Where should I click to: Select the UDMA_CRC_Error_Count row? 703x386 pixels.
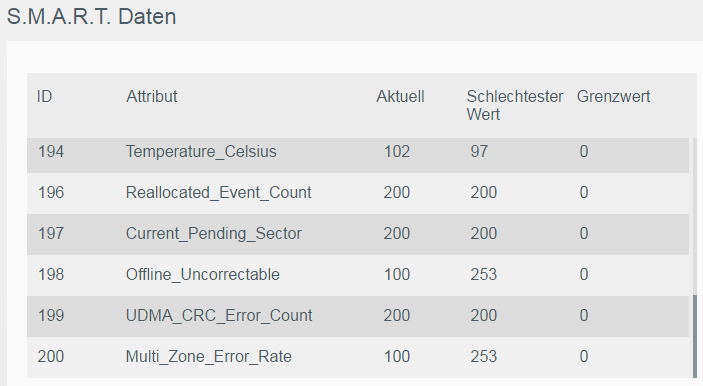358,316
